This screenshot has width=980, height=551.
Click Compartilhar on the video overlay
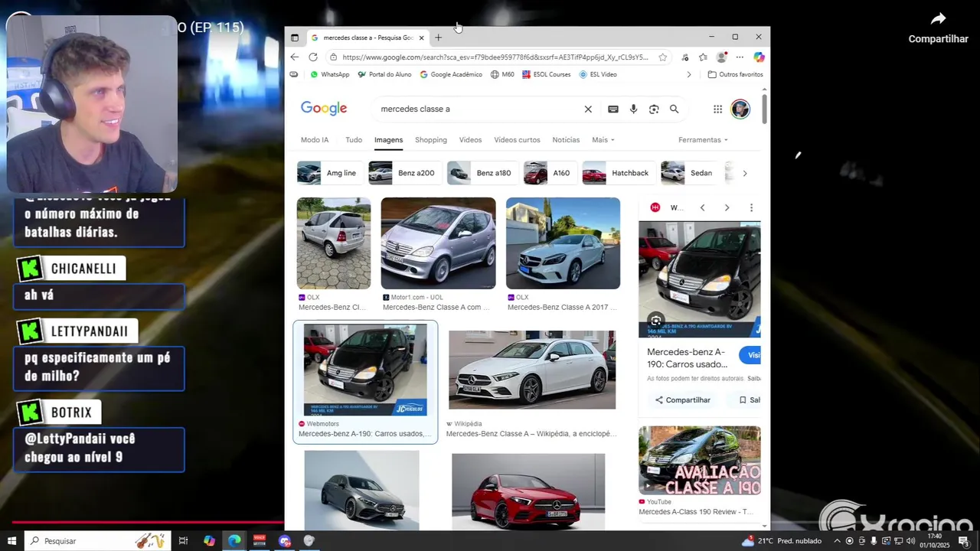pos(938,28)
